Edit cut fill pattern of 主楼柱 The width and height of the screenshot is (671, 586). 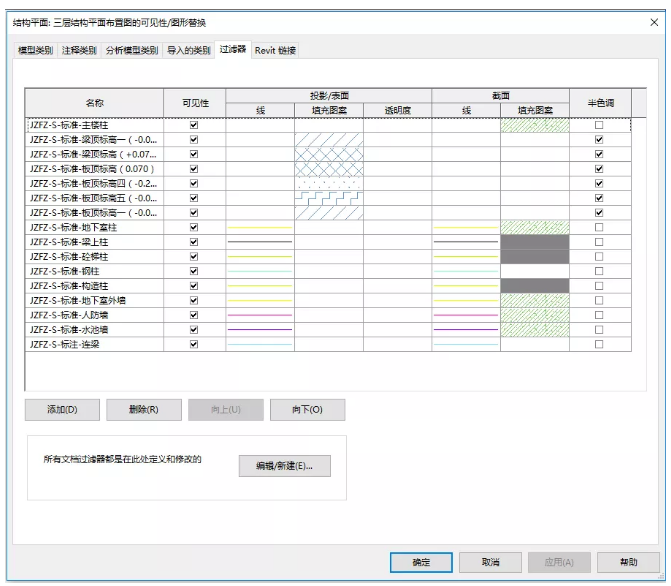click(x=535, y=125)
